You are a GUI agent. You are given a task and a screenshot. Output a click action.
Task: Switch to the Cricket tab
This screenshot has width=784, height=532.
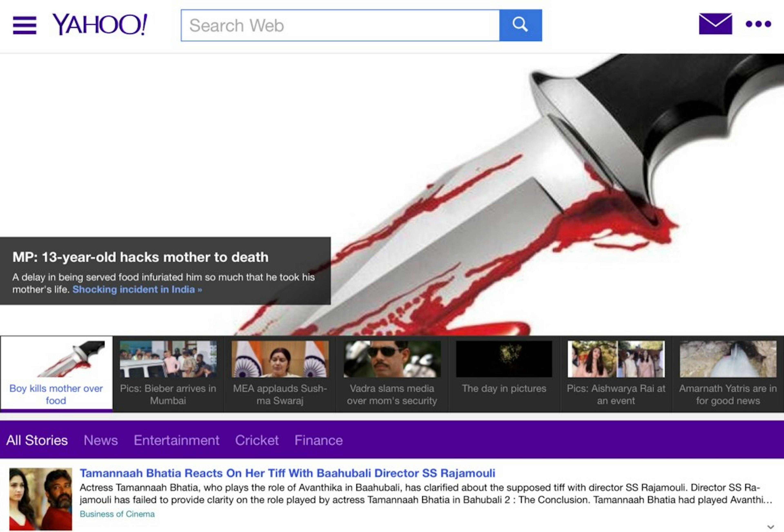click(x=257, y=440)
